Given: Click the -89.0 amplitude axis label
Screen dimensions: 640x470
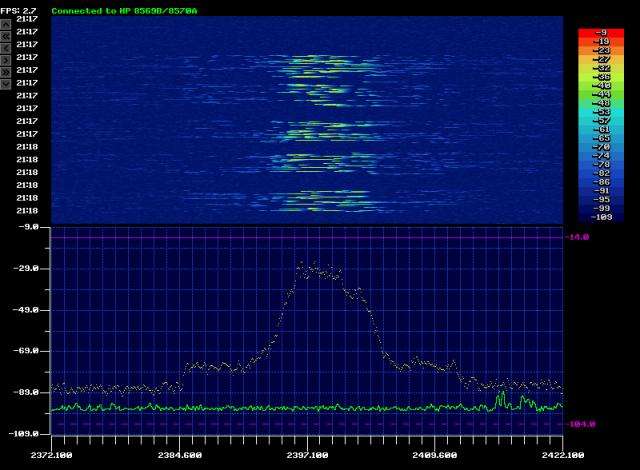Looking at the screenshot, I should coord(26,392).
